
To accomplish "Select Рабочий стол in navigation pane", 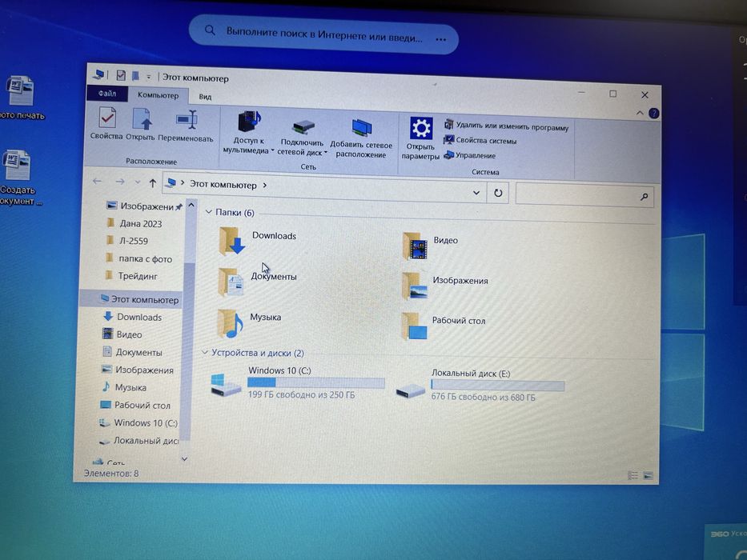I will click(x=135, y=406).
